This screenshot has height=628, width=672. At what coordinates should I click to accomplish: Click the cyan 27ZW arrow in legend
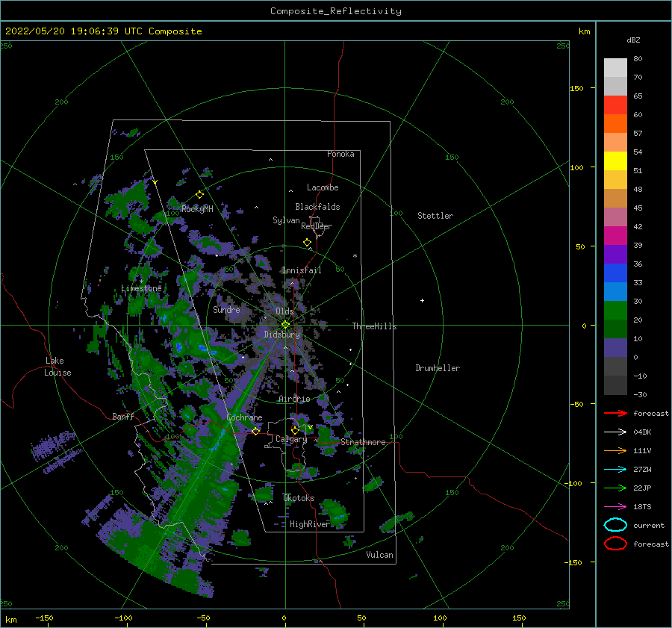coord(615,470)
